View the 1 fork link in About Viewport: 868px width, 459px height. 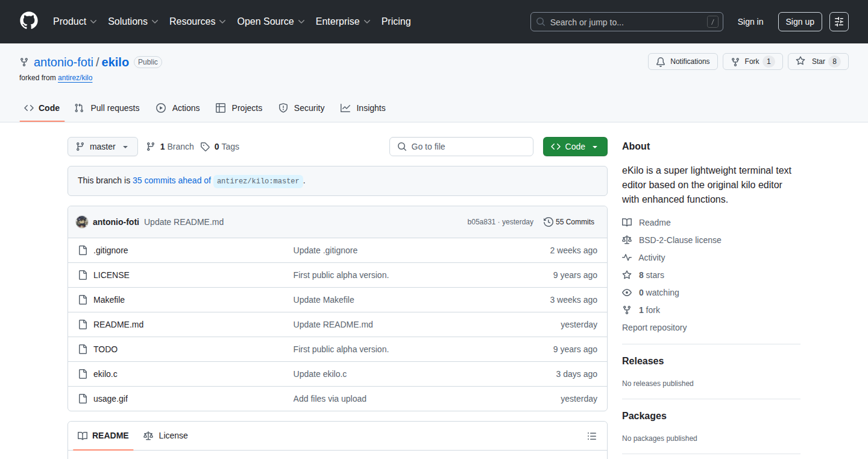click(641, 310)
